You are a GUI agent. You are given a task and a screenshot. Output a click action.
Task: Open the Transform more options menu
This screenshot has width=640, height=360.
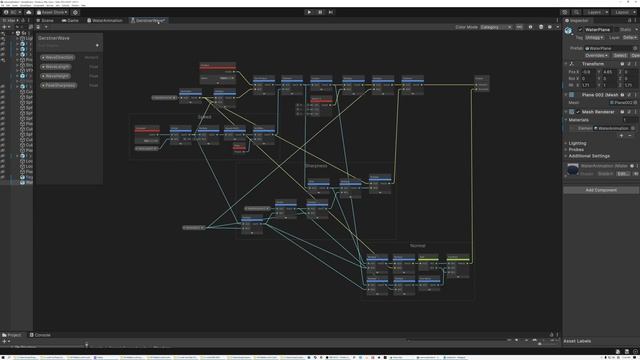click(636, 64)
